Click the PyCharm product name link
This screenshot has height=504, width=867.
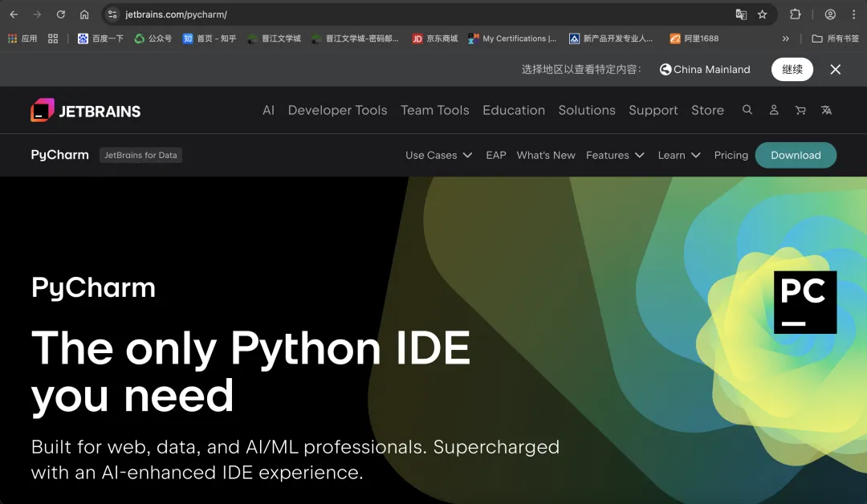[59, 155]
